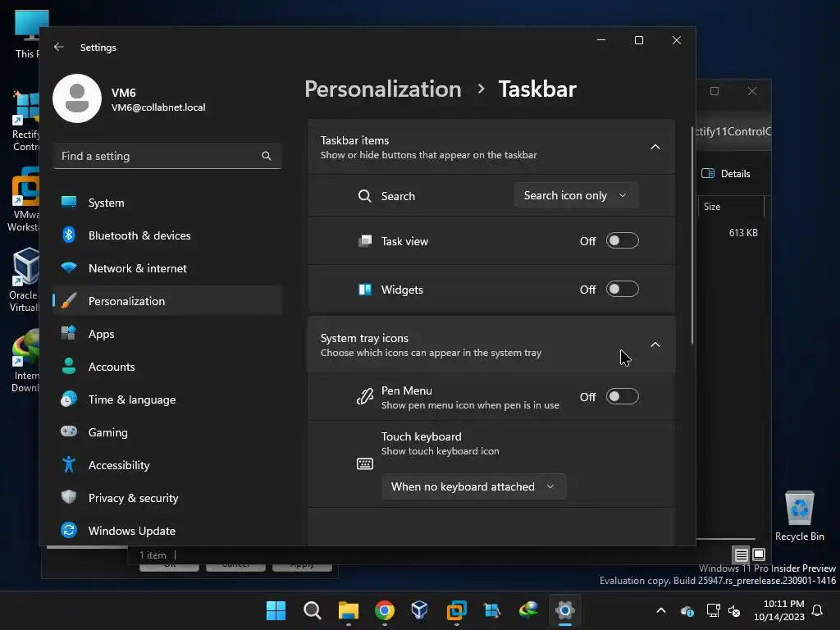Open When no keyboard attached dropdown
The image size is (840, 630).
[x=473, y=486]
